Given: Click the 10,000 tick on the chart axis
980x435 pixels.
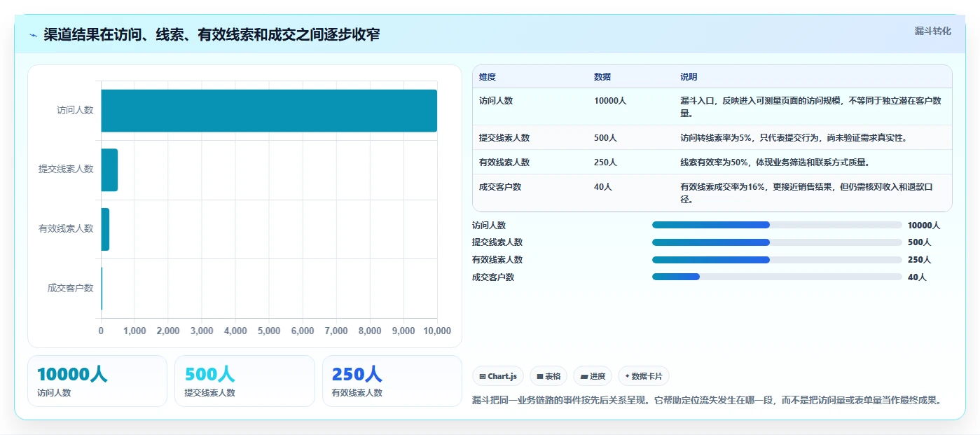Looking at the screenshot, I should (437, 331).
